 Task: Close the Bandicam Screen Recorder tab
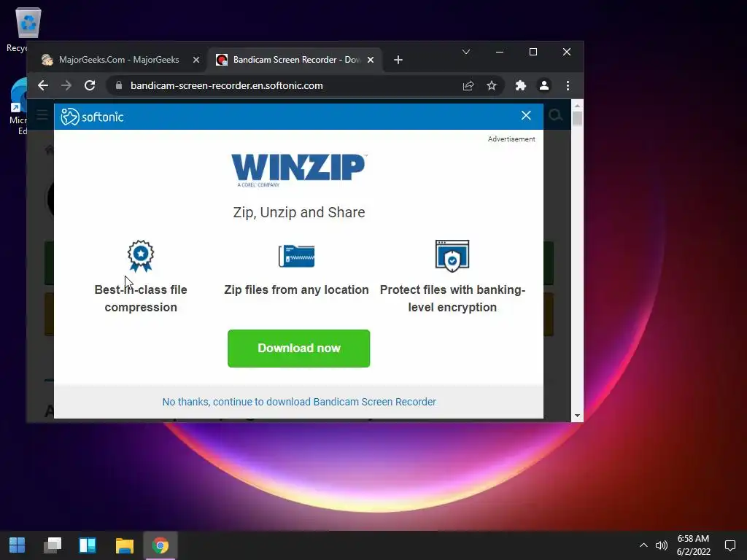tap(371, 60)
